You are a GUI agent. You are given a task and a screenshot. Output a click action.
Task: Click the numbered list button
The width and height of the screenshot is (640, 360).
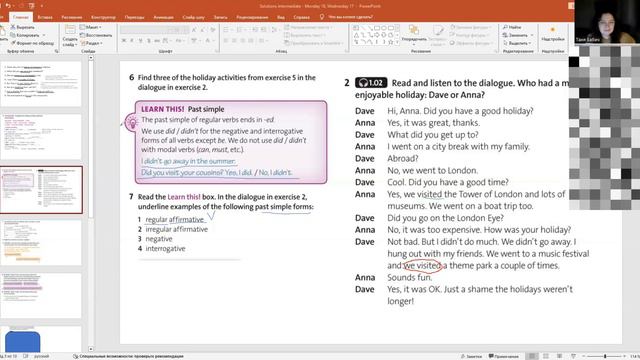(240, 29)
